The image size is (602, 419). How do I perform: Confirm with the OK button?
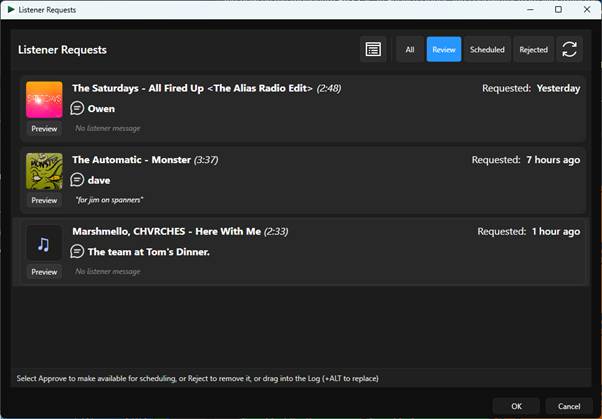(x=516, y=406)
